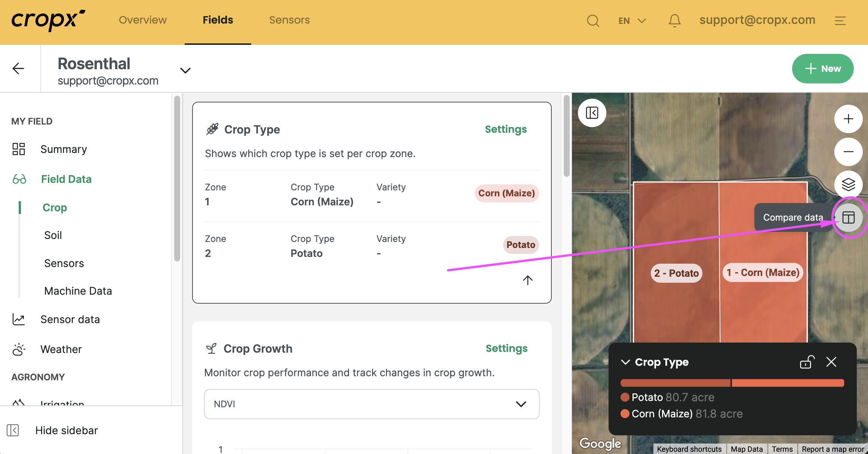The height and width of the screenshot is (454, 868).
Task: Open Crop Type Settings link
Action: pyautogui.click(x=505, y=129)
